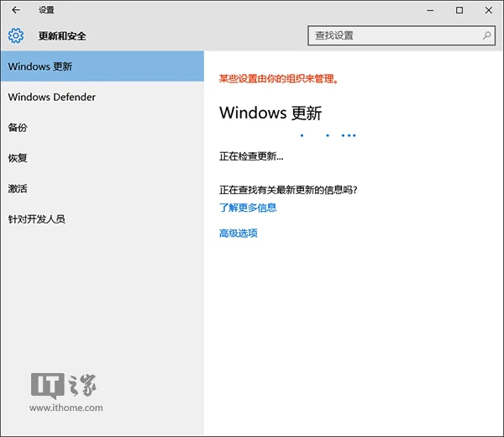
Task: Click the Windows 更新 heading in content
Action: [270, 113]
